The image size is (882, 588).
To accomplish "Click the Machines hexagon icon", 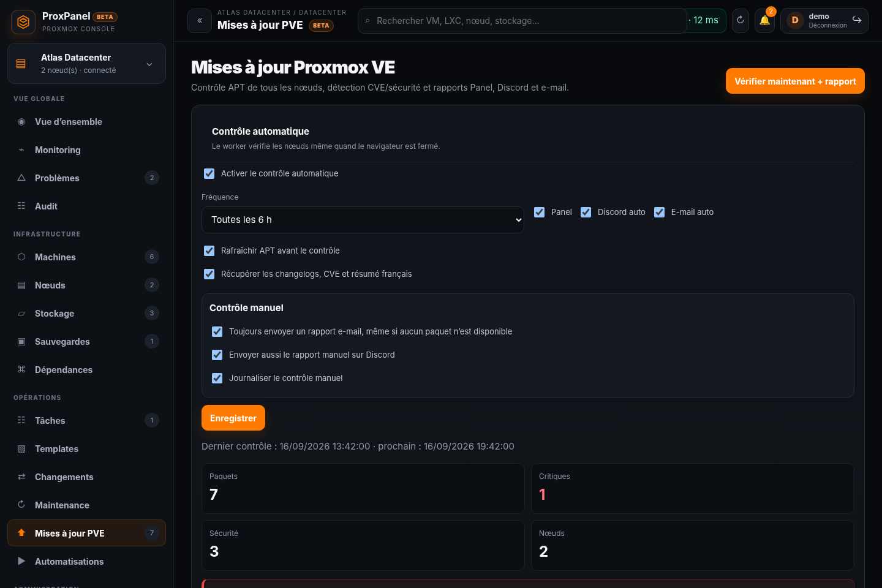I will [21, 257].
